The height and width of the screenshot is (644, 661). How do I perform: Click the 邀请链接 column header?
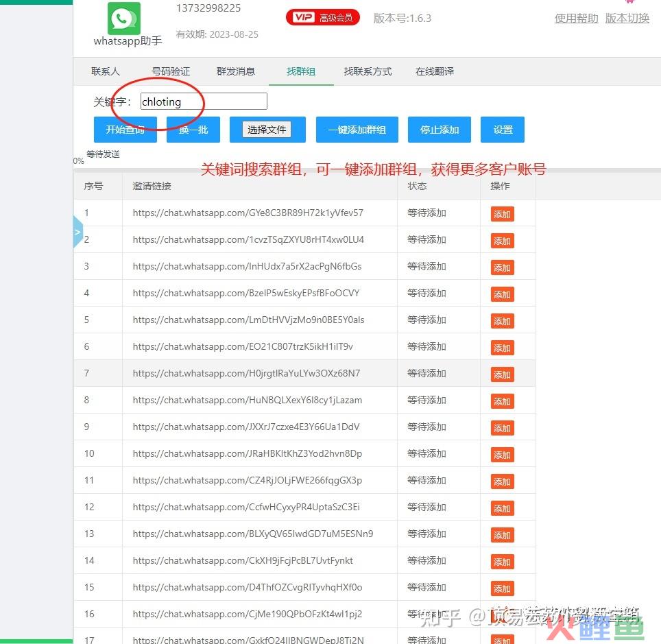(152, 186)
